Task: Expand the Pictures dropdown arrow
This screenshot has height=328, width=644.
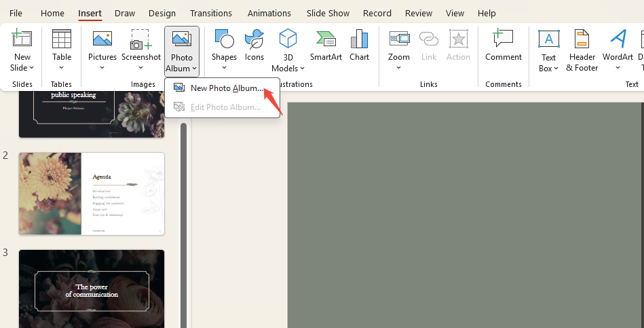Action: (x=102, y=67)
